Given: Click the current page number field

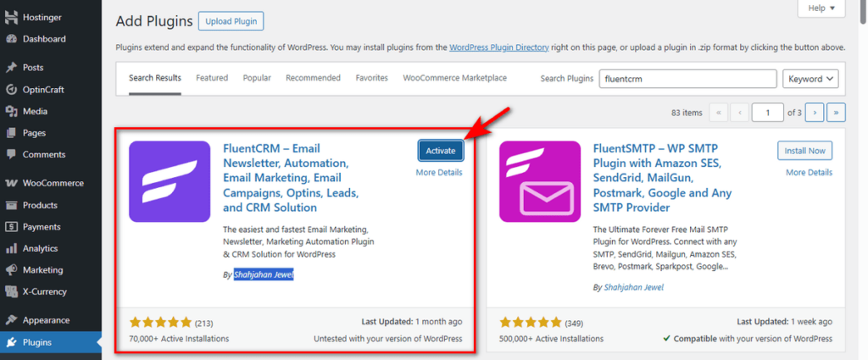Looking at the screenshot, I should (x=768, y=113).
